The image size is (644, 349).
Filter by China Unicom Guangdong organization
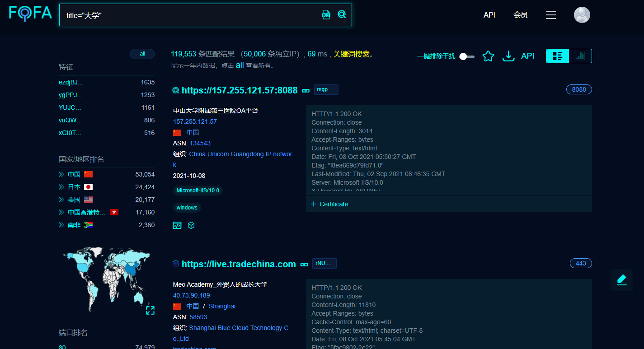pyautogui.click(x=233, y=159)
